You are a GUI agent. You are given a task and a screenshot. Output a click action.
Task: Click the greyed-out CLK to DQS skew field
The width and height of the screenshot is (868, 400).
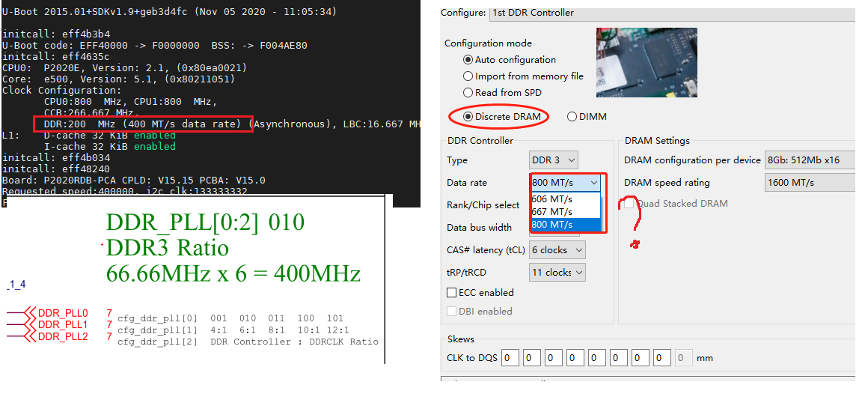684,358
